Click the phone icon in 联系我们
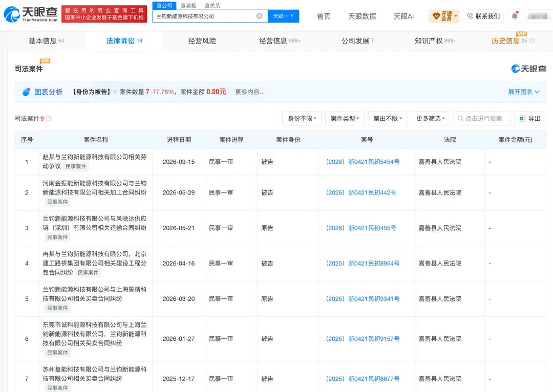This screenshot has width=553, height=392. pos(470,16)
